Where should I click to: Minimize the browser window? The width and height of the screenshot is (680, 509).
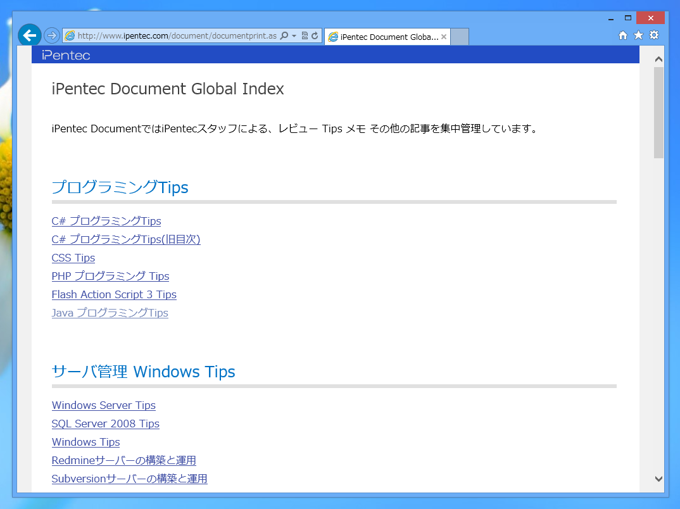click(x=611, y=19)
